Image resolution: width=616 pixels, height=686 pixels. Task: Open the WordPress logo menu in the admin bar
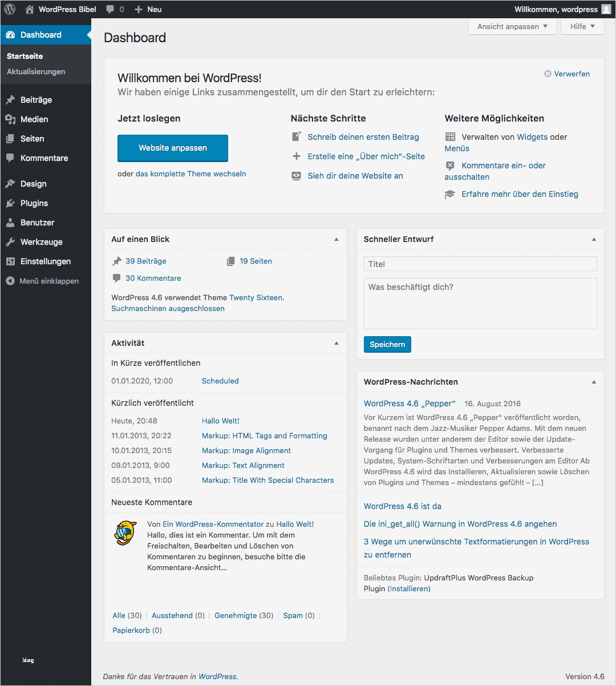(9, 9)
